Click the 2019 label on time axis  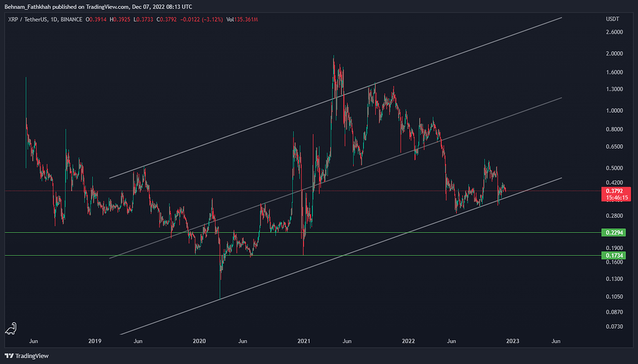[x=95, y=341]
